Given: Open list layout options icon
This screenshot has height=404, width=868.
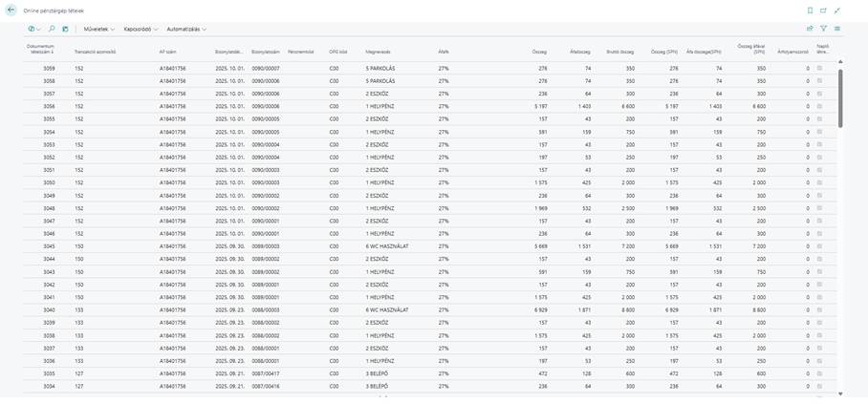Looking at the screenshot, I should [837, 29].
